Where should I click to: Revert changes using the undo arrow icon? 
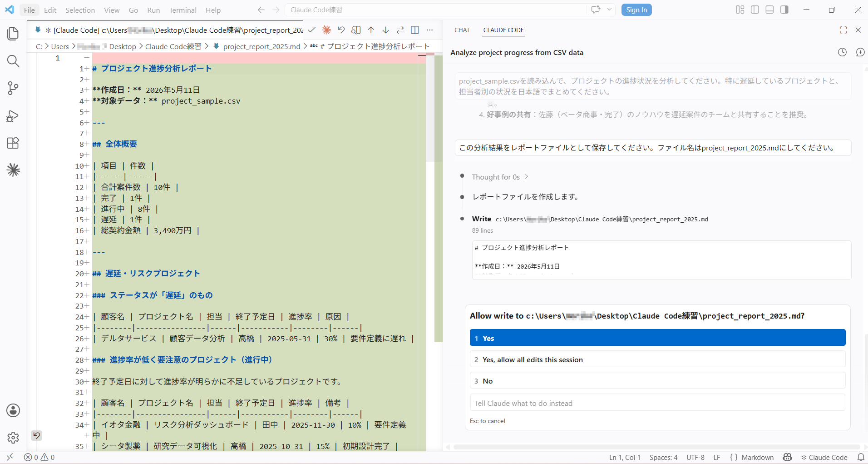tap(341, 30)
